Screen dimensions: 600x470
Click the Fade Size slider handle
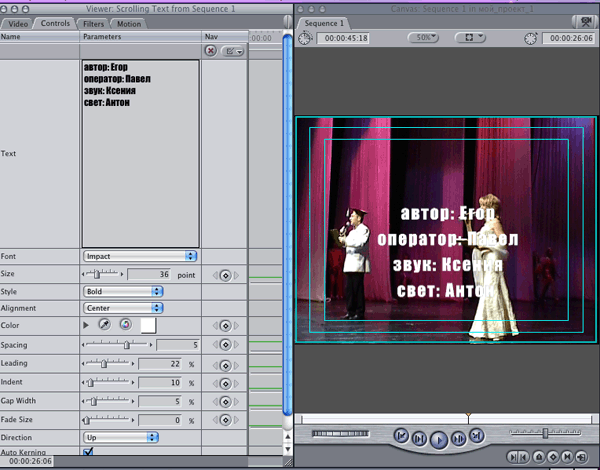pyautogui.click(x=86, y=420)
